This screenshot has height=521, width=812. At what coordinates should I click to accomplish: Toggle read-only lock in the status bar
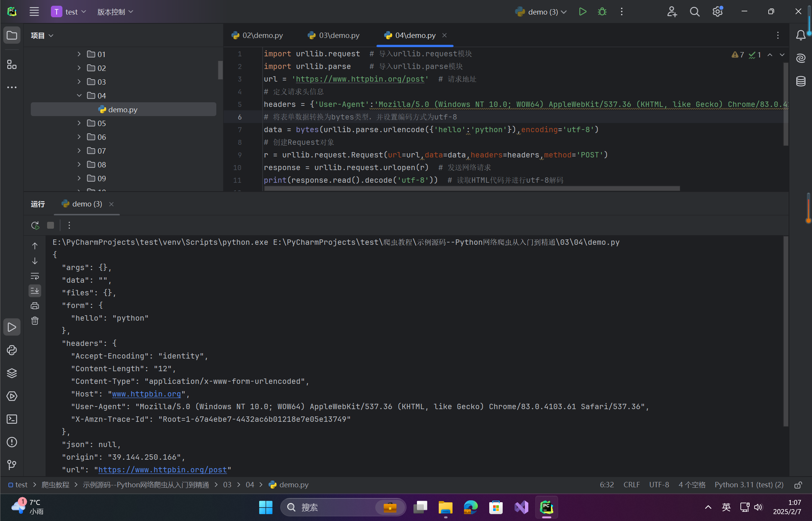point(798,485)
